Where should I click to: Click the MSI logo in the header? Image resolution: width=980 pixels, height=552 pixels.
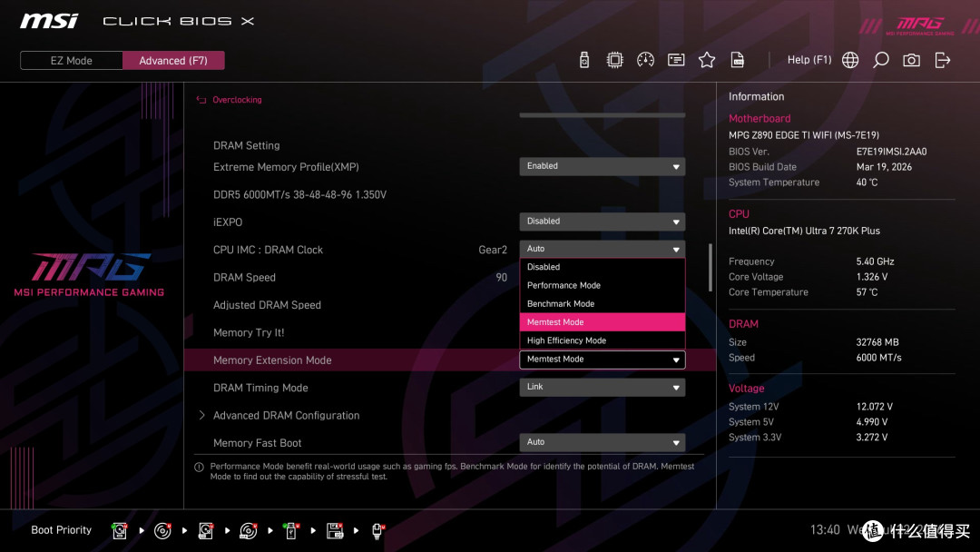(49, 21)
